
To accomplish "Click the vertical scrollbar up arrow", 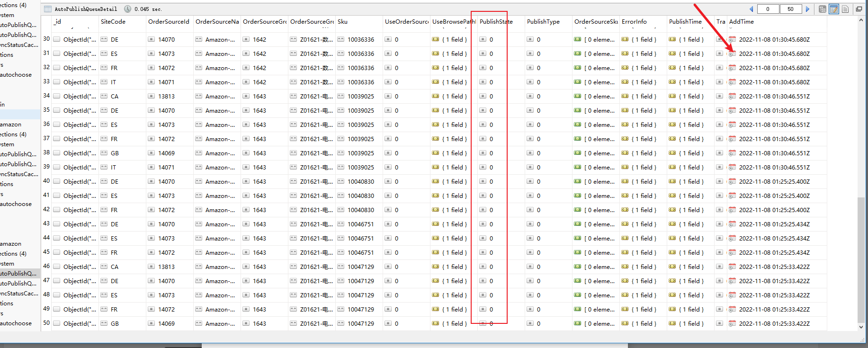I will (861, 20).
